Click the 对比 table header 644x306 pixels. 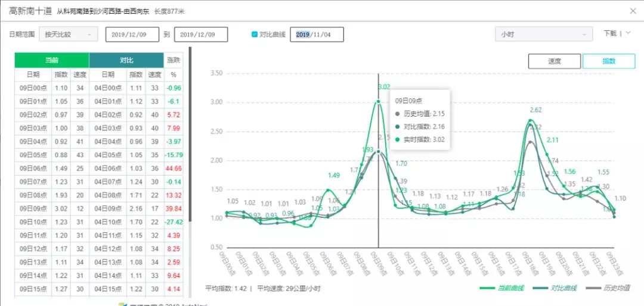(x=126, y=60)
